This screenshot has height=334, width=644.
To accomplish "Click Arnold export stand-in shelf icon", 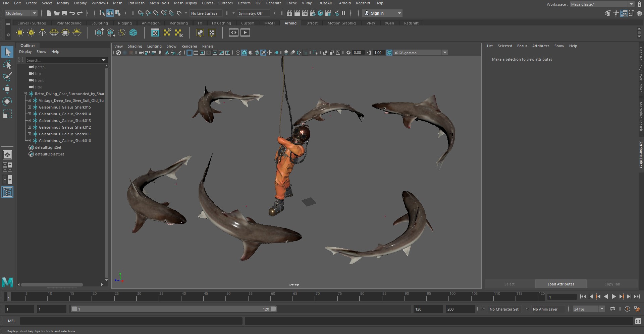I will coord(110,32).
